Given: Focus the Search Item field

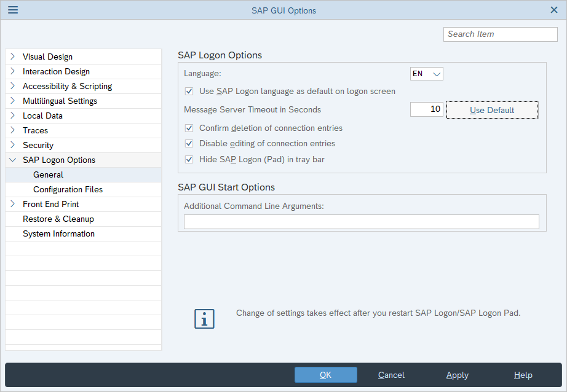Looking at the screenshot, I should tap(500, 34).
